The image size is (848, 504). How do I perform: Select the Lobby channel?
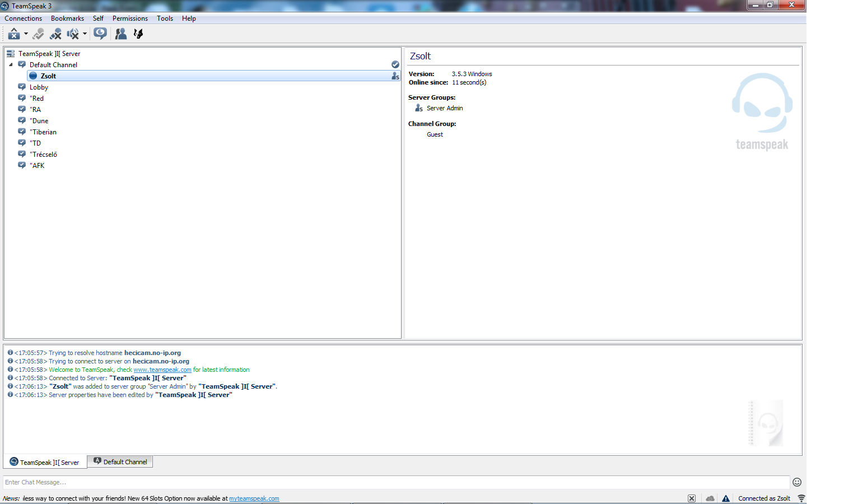[39, 87]
